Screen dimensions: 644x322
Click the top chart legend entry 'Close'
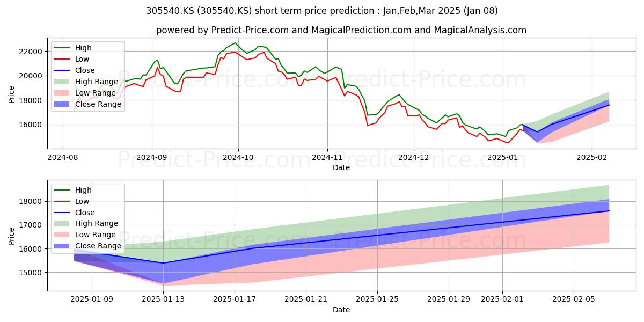85,70
